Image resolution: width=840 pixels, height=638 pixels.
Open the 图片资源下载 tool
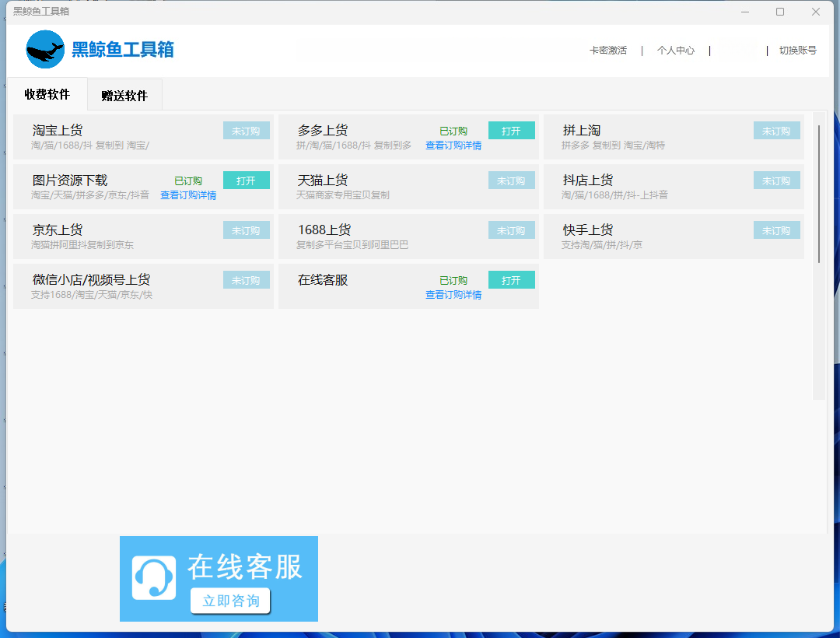point(246,181)
